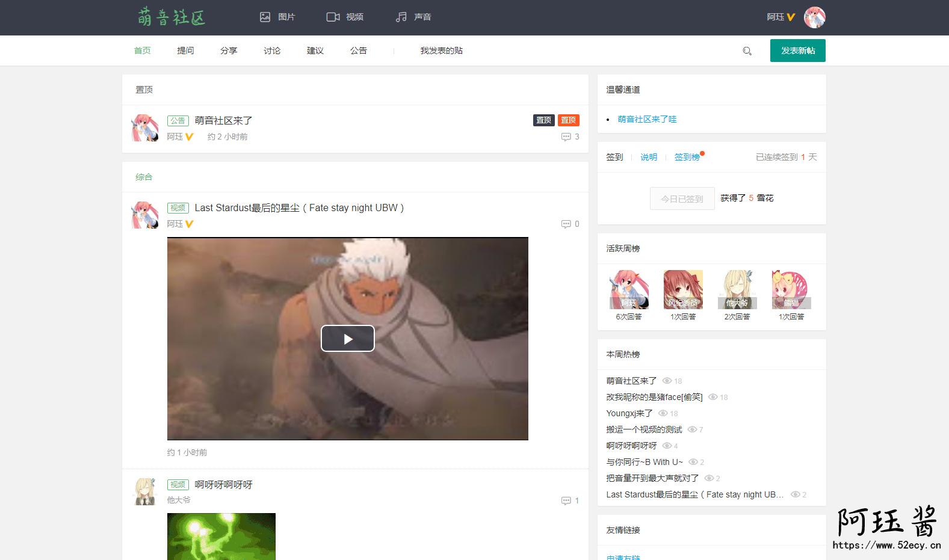Click the search magnifier icon
The image size is (949, 560).
click(747, 51)
